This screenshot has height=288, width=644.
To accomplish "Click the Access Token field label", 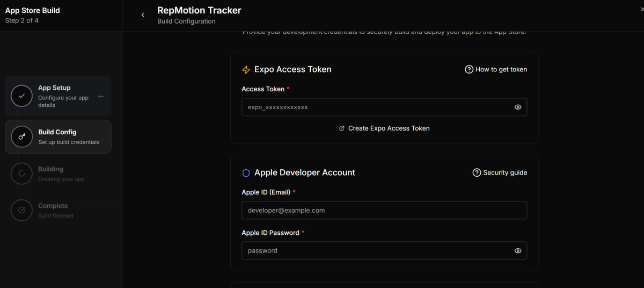I will pos(263,89).
